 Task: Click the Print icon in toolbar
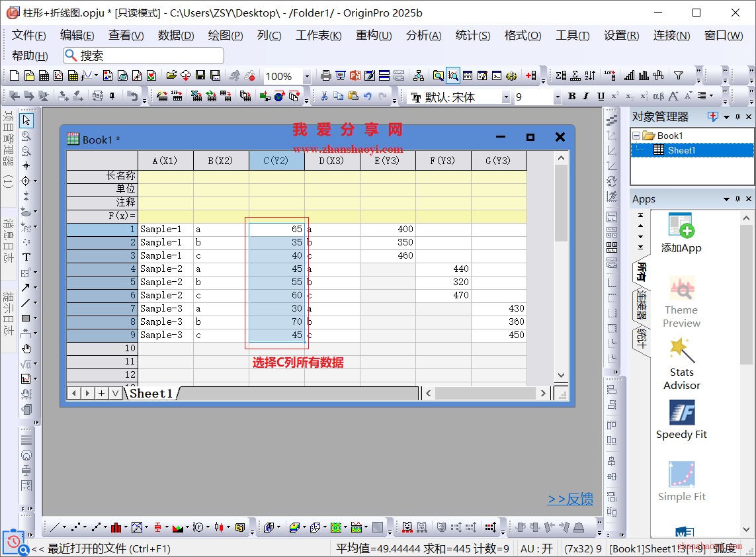[x=325, y=76]
